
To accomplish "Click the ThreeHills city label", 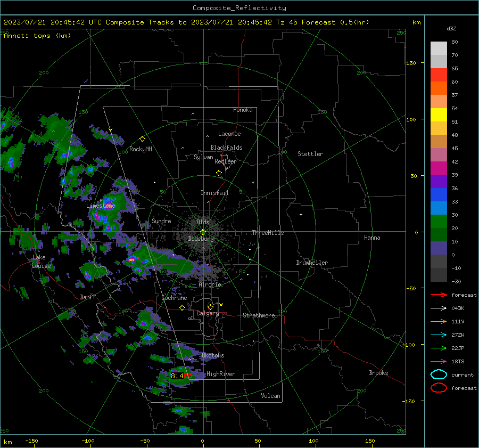I will tap(268, 233).
